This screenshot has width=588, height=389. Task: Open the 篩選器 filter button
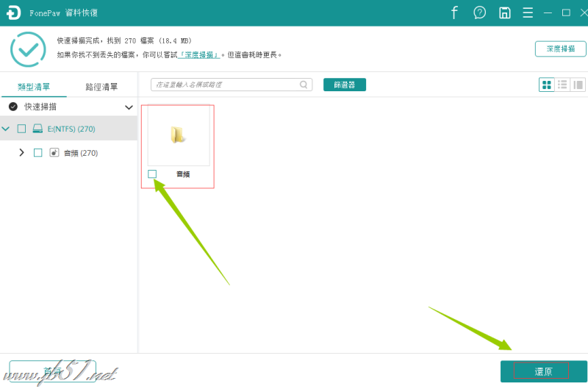click(x=345, y=85)
